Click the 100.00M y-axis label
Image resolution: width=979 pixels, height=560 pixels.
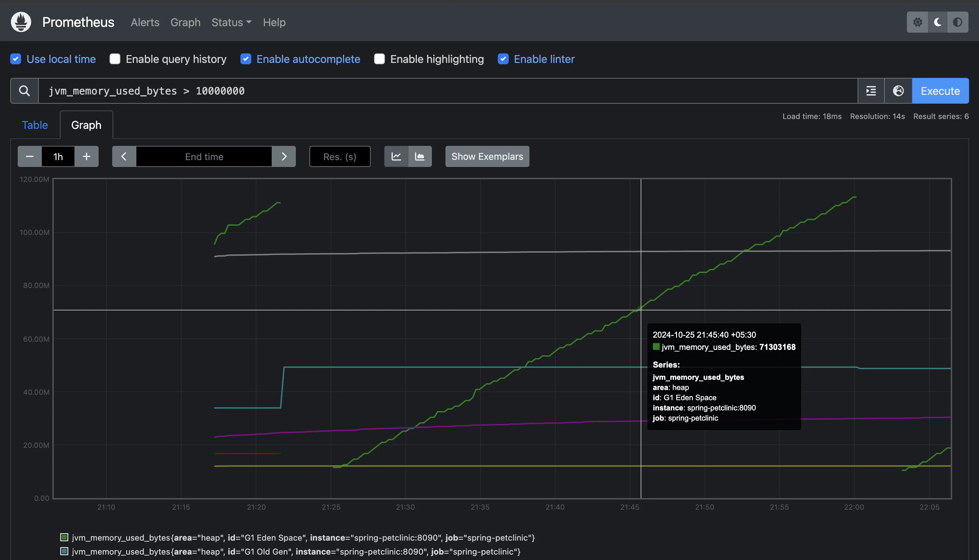click(35, 232)
